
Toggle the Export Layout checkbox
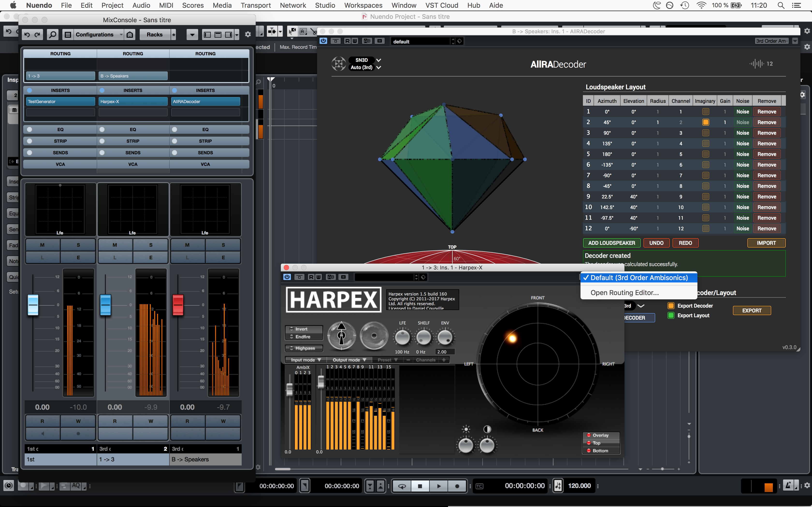(671, 316)
